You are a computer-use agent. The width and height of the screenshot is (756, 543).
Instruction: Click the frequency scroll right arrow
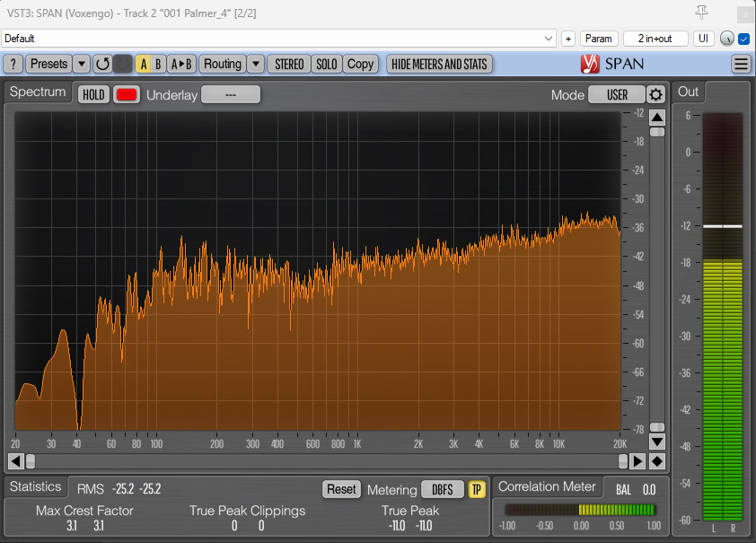637,461
